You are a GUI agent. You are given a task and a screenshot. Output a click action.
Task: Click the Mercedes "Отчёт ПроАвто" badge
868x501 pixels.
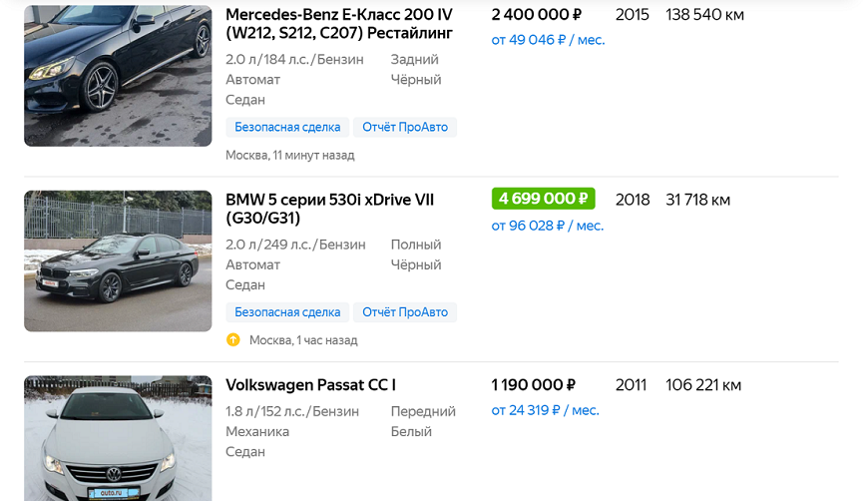coord(405,127)
